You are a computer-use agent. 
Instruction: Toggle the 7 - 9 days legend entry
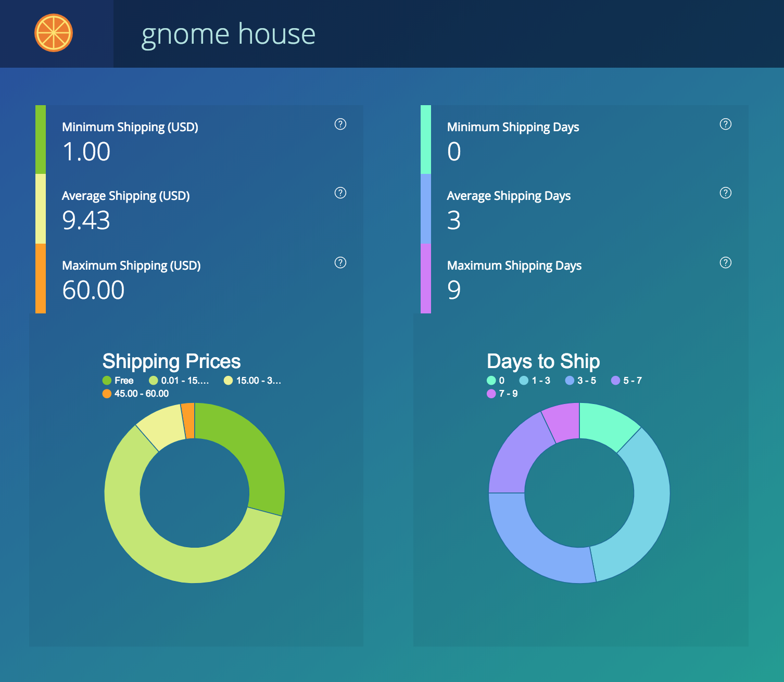coord(502,394)
